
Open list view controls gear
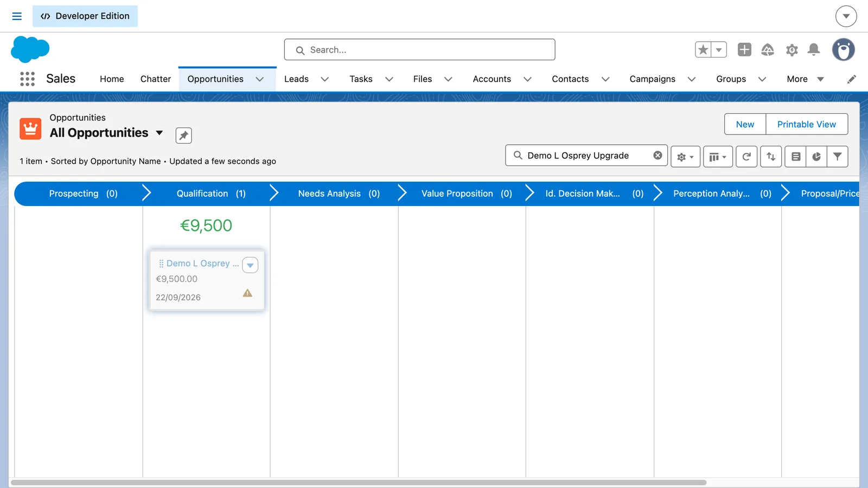(686, 157)
